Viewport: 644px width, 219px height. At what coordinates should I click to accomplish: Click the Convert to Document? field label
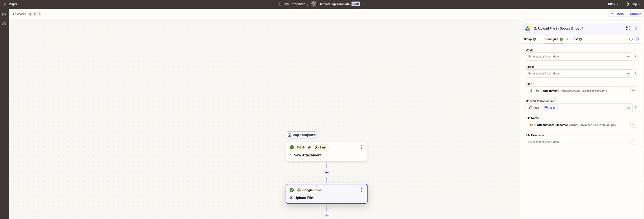[540, 101]
